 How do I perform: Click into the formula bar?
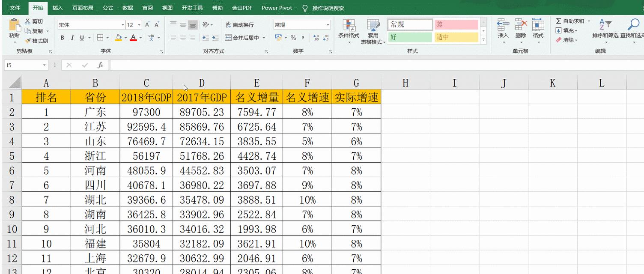377,66
